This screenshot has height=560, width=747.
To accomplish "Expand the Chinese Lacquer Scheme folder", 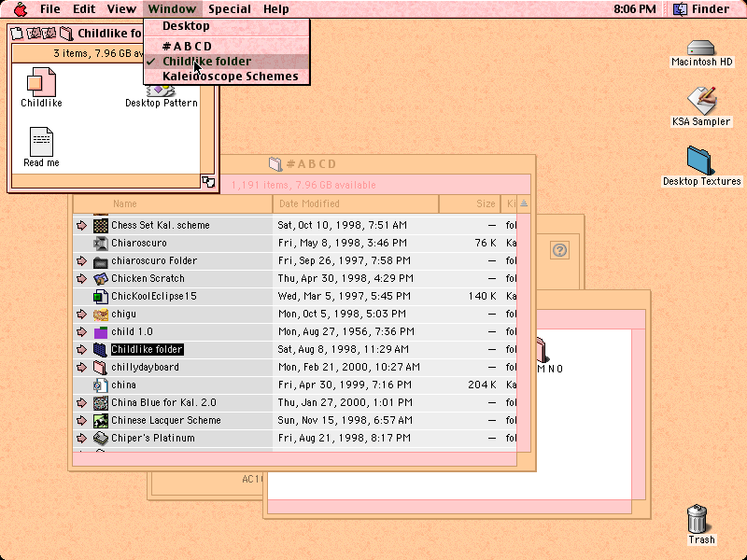I will (81, 421).
